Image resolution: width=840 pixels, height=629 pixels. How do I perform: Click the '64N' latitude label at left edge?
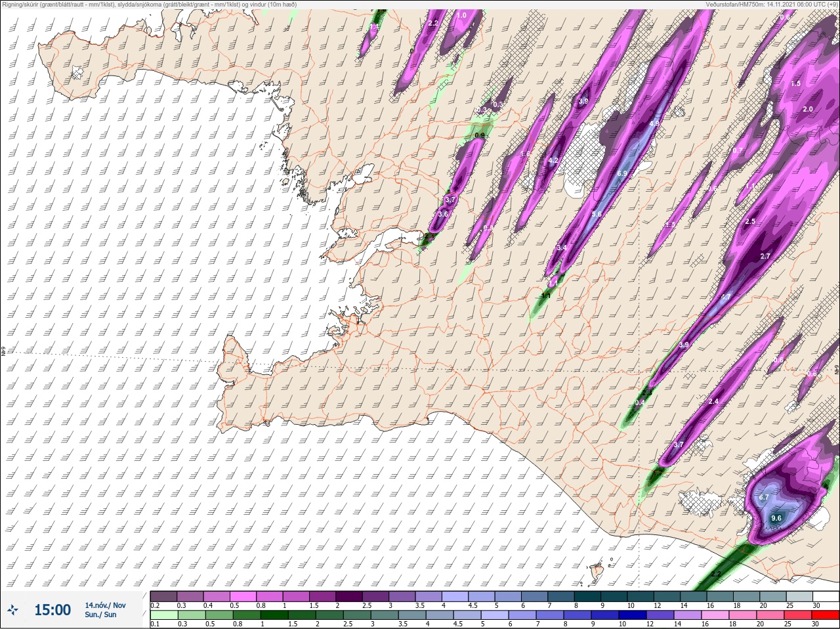[3, 353]
